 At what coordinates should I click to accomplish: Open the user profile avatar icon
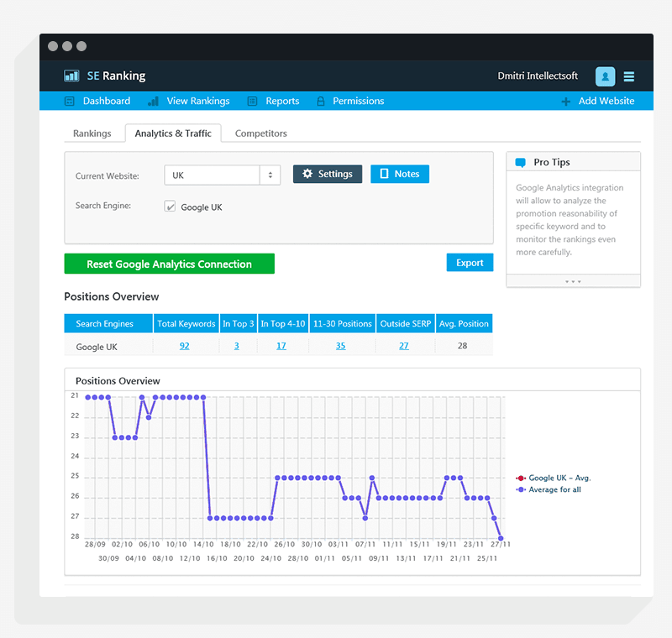(605, 76)
